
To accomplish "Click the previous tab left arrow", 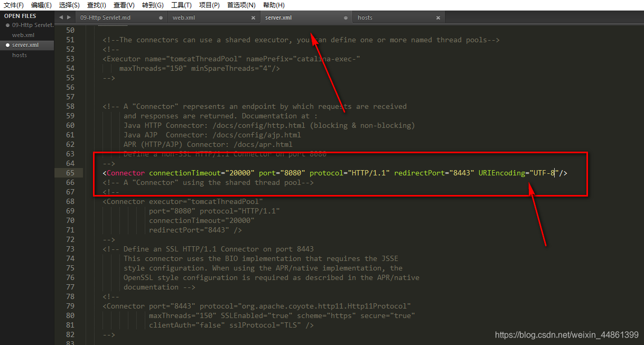I will click(61, 17).
